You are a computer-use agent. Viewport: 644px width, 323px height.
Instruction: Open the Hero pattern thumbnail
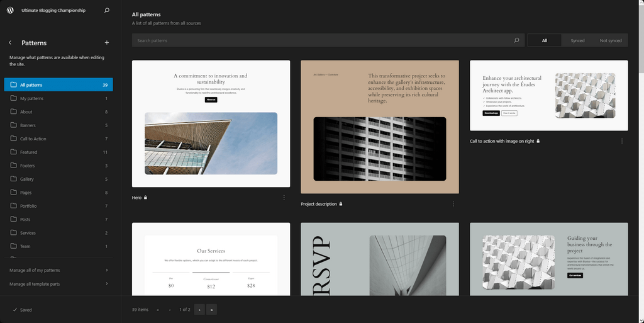pos(211,123)
